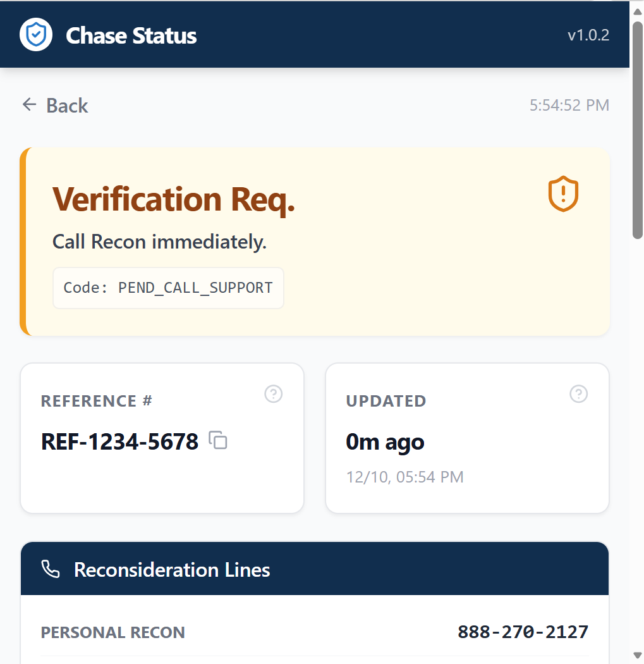This screenshot has width=644, height=664.
Task: Click the v1.0.2 version label
Action: [588, 35]
